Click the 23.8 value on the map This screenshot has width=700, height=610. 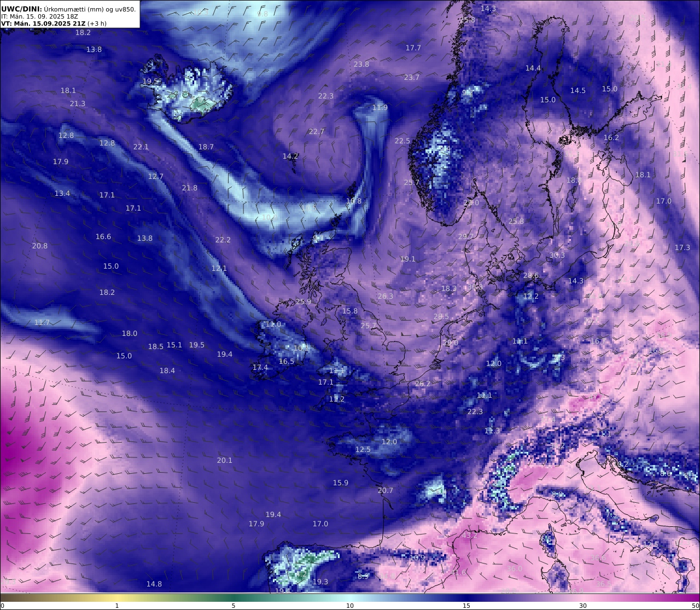pyautogui.click(x=361, y=64)
